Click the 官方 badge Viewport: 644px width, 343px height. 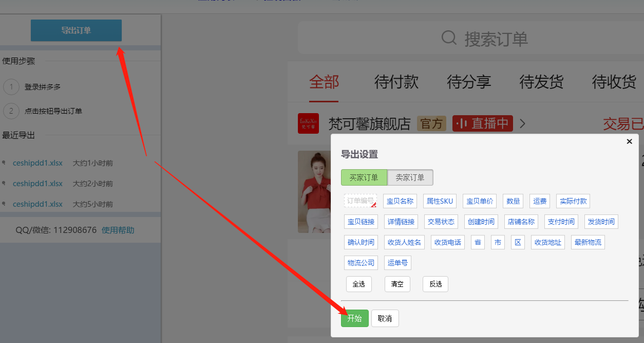point(431,123)
